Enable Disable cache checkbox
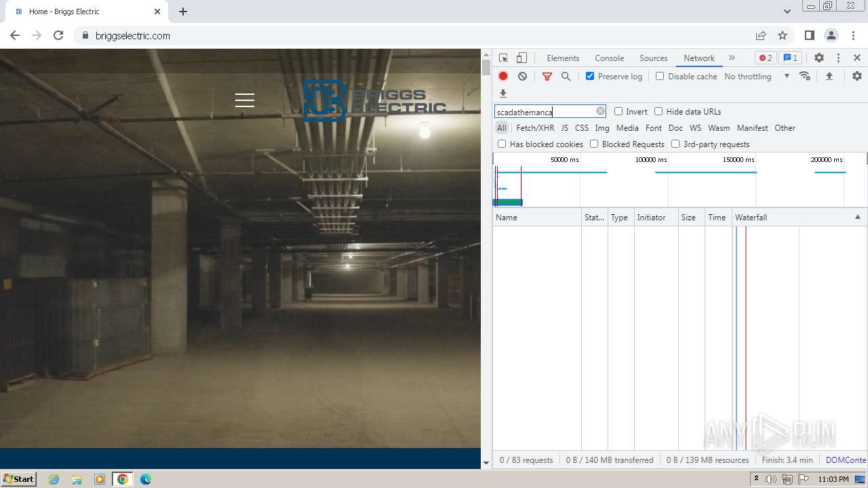Viewport: 868px width, 488px height. click(660, 76)
